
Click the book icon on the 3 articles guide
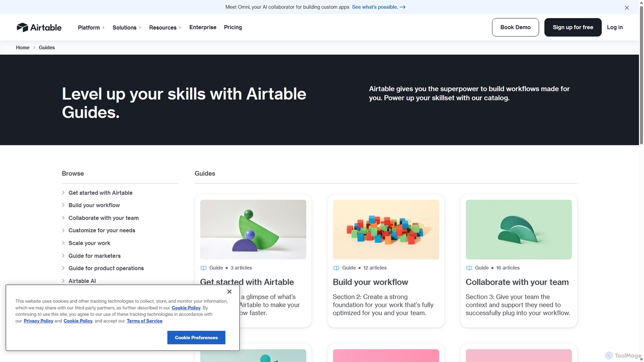pyautogui.click(x=203, y=268)
